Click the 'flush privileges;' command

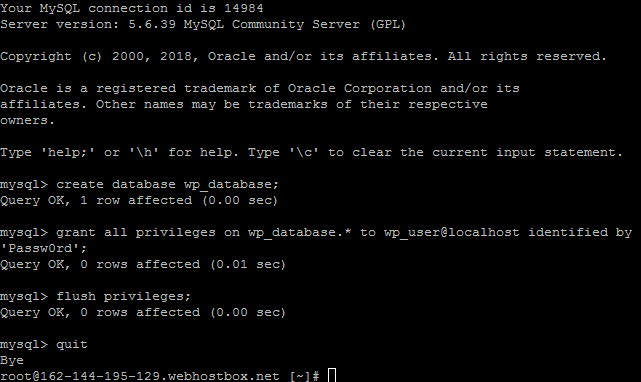pyautogui.click(x=123, y=297)
